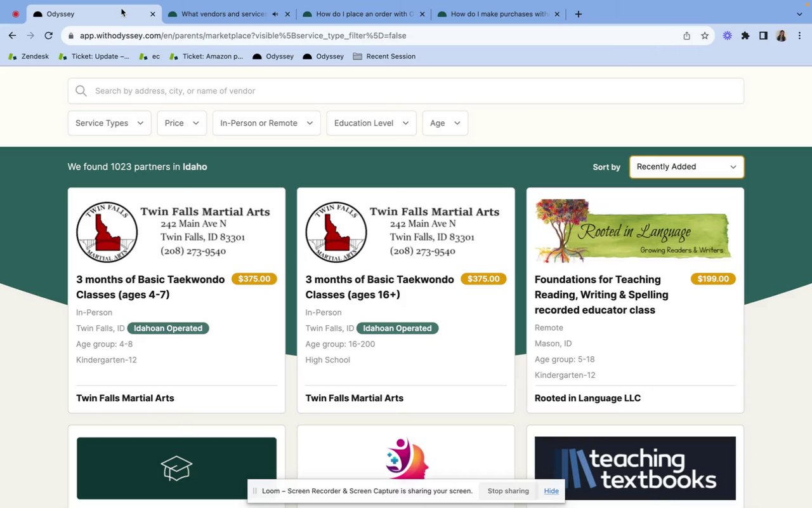Viewport: 812px width, 508px height.
Task: Open a new browser tab
Action: (x=578, y=14)
